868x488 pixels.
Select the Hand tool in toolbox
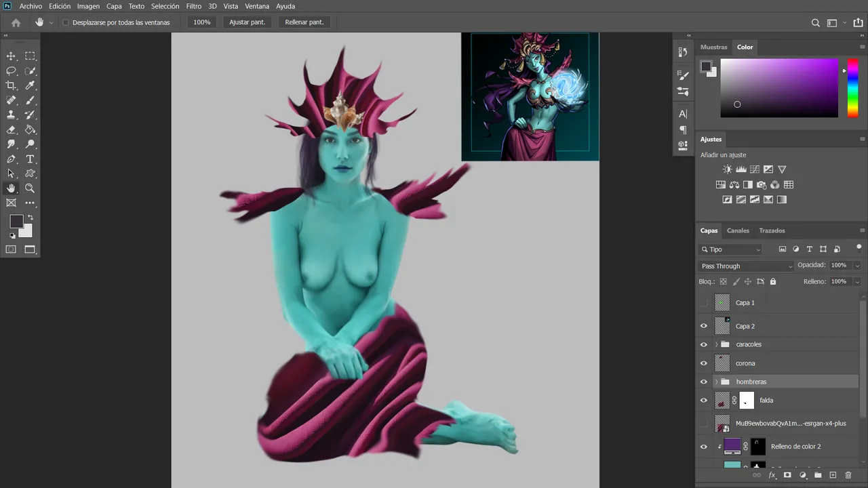[x=11, y=188]
